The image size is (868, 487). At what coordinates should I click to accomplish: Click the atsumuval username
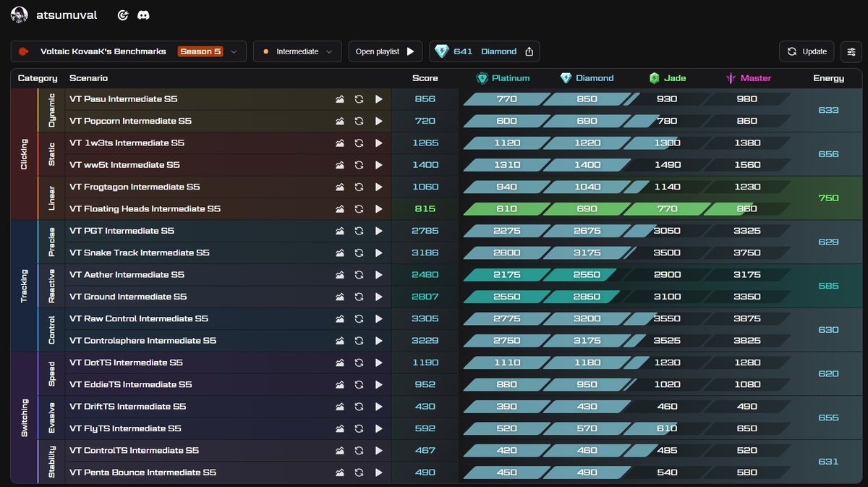(x=67, y=14)
